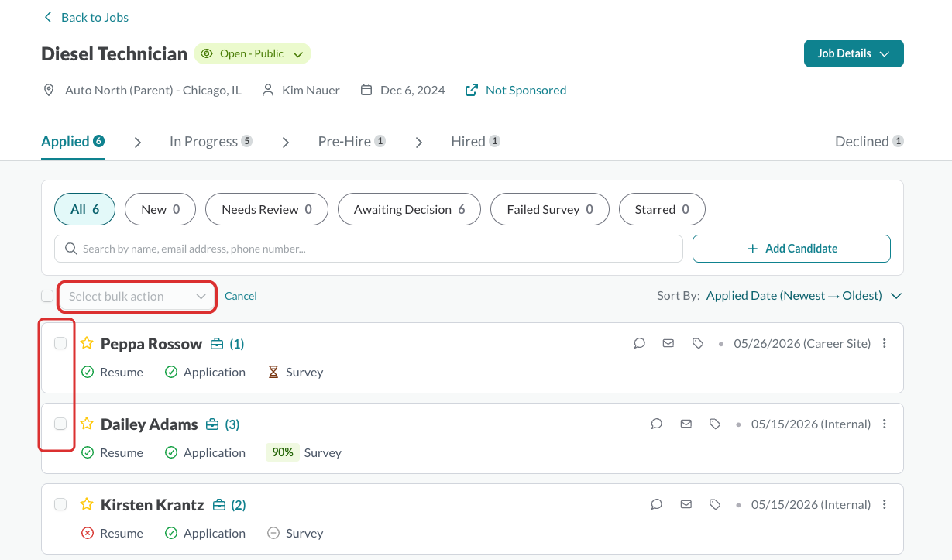Open comments for Peppa Rossow

point(640,343)
